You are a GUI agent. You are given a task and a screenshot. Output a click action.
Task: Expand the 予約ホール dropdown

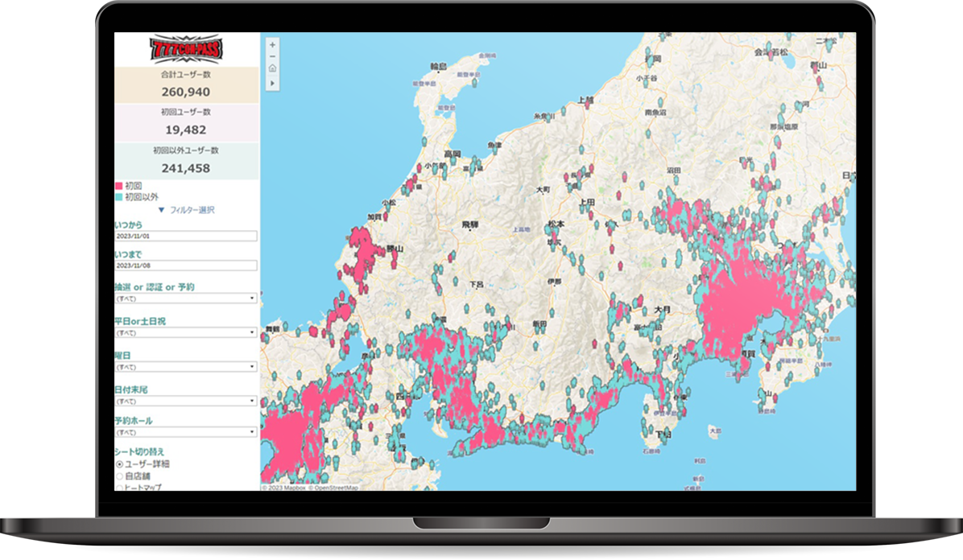(186, 432)
